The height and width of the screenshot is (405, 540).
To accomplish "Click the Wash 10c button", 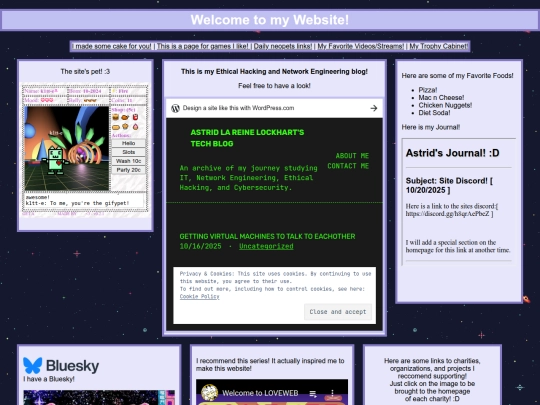I will pos(128,161).
